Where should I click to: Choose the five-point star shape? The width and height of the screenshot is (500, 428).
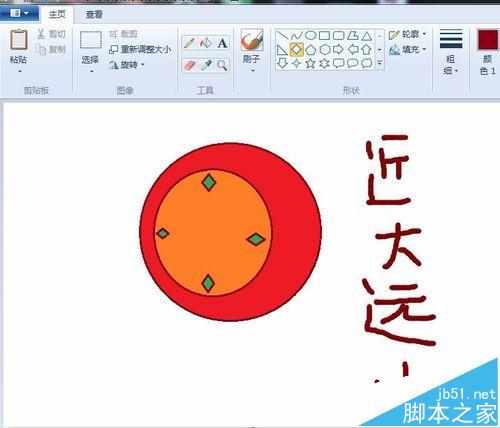tap(310, 63)
